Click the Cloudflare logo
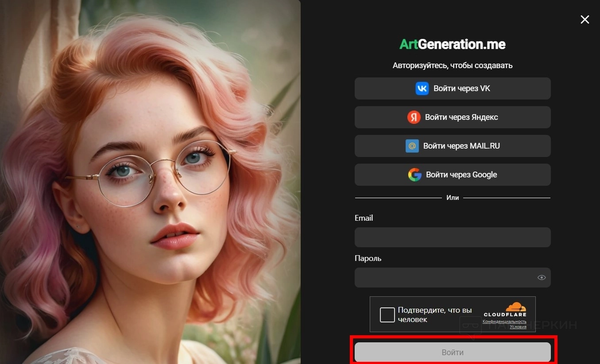Viewport: 600px width, 364px height. [505, 310]
